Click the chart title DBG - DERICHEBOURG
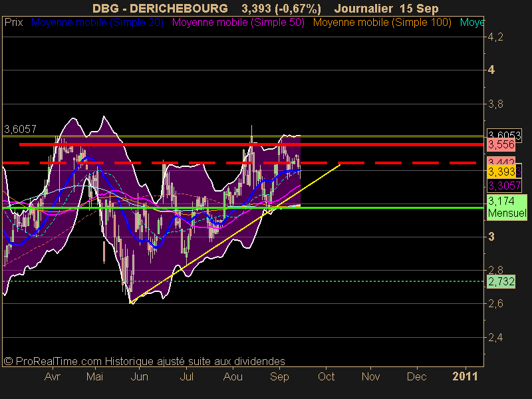532x399 pixels. click(160, 8)
